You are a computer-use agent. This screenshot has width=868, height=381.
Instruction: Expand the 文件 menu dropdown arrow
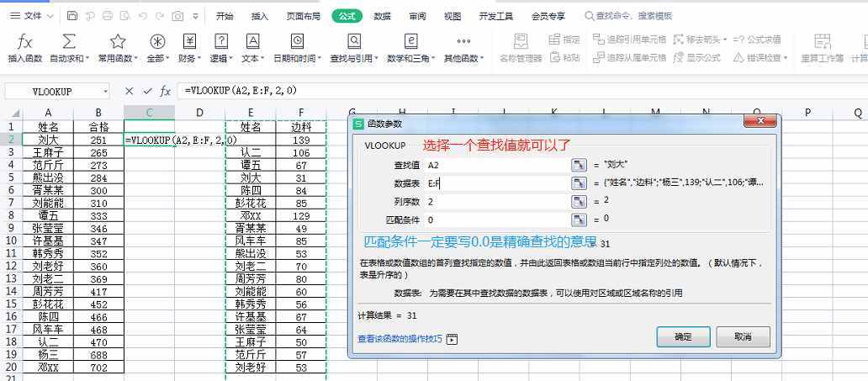click(x=50, y=17)
